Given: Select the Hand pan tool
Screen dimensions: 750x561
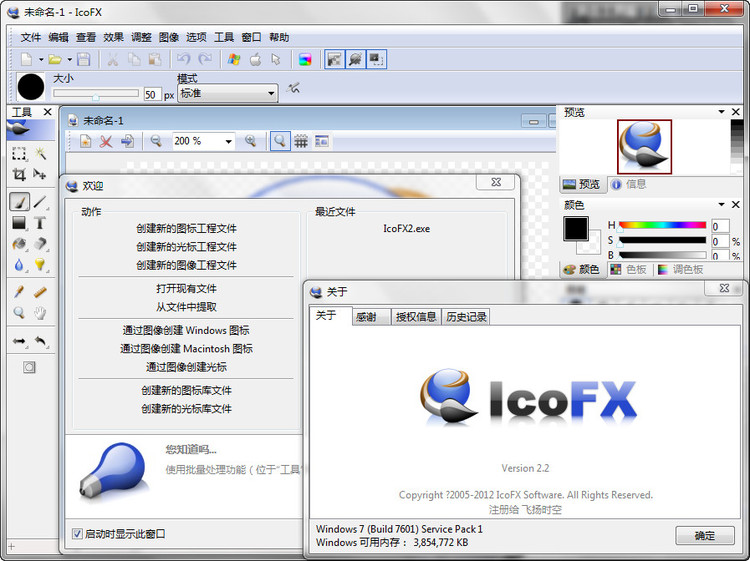Looking at the screenshot, I should 41,313.
